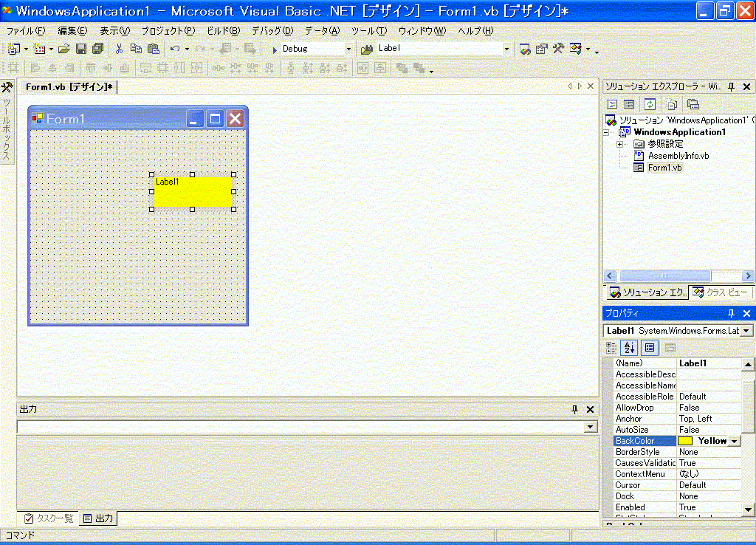Select the Form1.vb [デザイン] document tab
The width and height of the screenshot is (756, 545).
pyautogui.click(x=69, y=87)
